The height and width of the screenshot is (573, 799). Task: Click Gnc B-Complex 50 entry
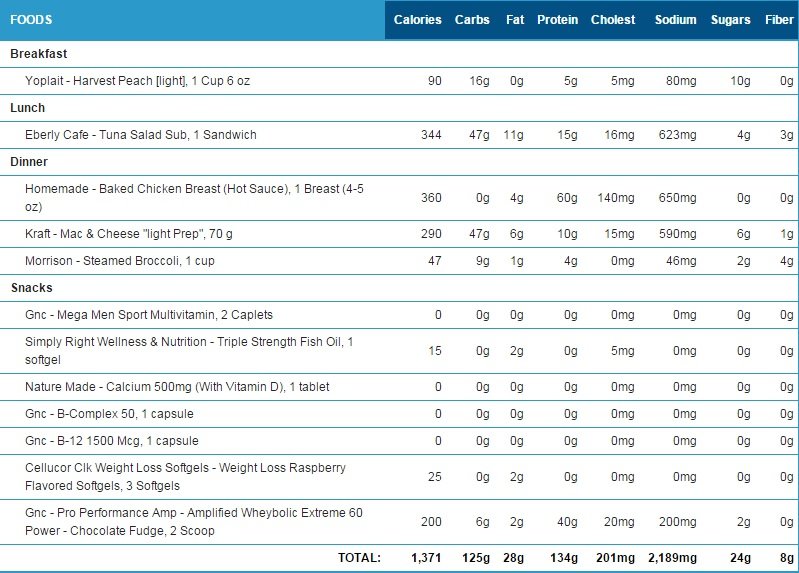click(109, 413)
